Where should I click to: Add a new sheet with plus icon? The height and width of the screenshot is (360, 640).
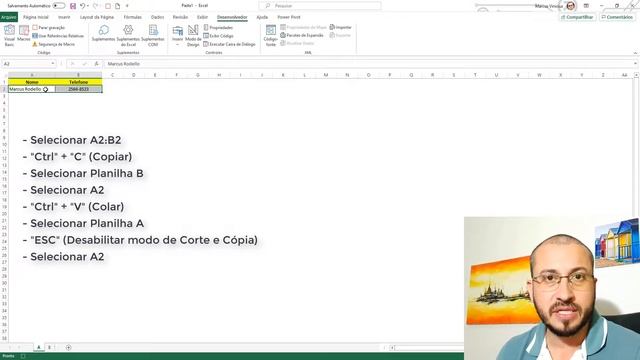pos(69,347)
